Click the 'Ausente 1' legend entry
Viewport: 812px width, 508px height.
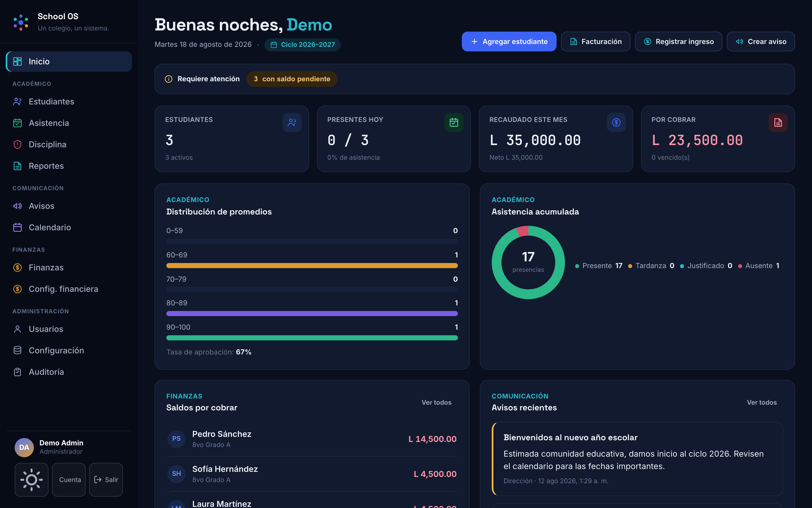click(x=759, y=266)
